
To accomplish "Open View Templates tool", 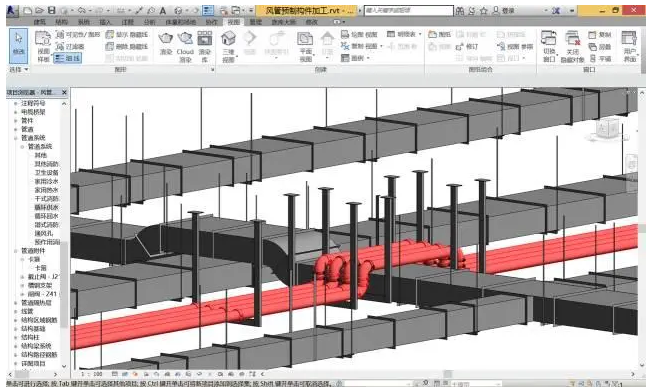I will click(43, 46).
